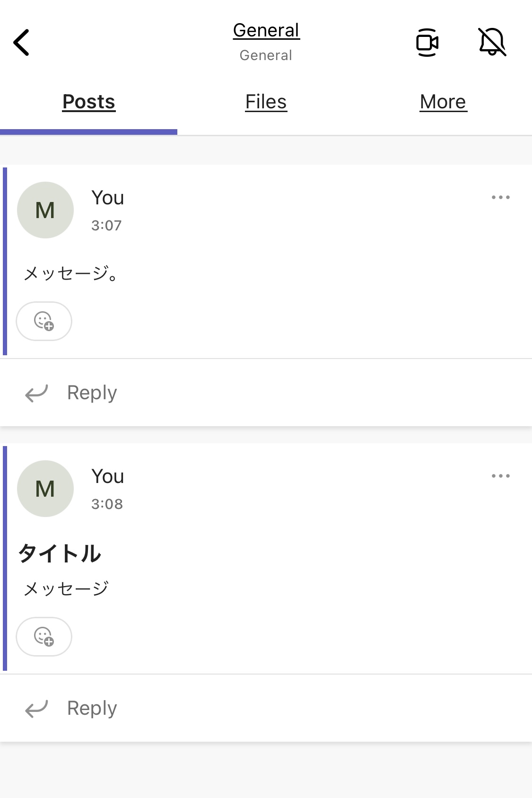Tap the reply arrow under the second post
Viewport: 532px width, 798px height.
pyautogui.click(x=36, y=709)
